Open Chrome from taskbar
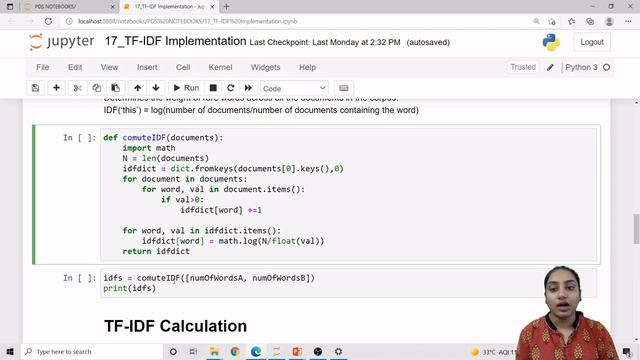This screenshot has width=640, height=360. click(235, 351)
